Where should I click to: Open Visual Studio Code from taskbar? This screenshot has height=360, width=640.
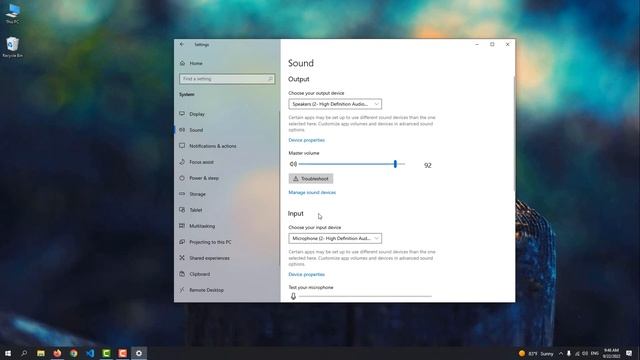tap(90, 353)
